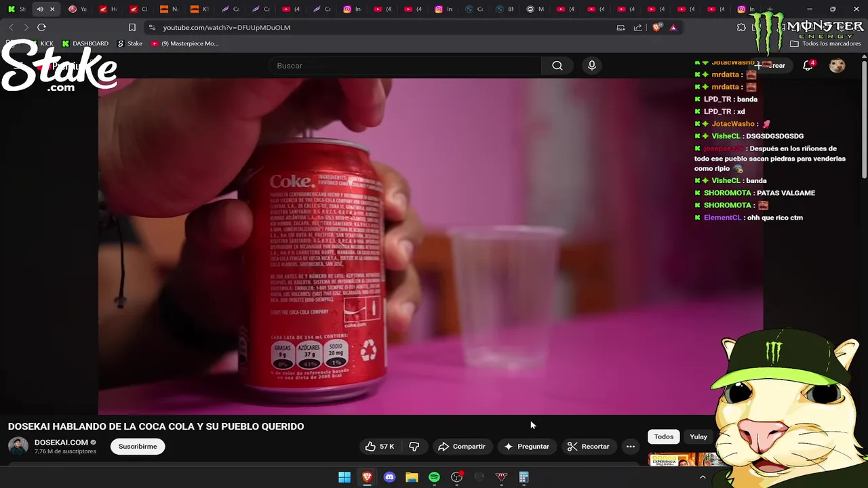This screenshot has height=488, width=868.
Task: Open the DOSEKAI.COM channel avatar
Action: [18, 446]
